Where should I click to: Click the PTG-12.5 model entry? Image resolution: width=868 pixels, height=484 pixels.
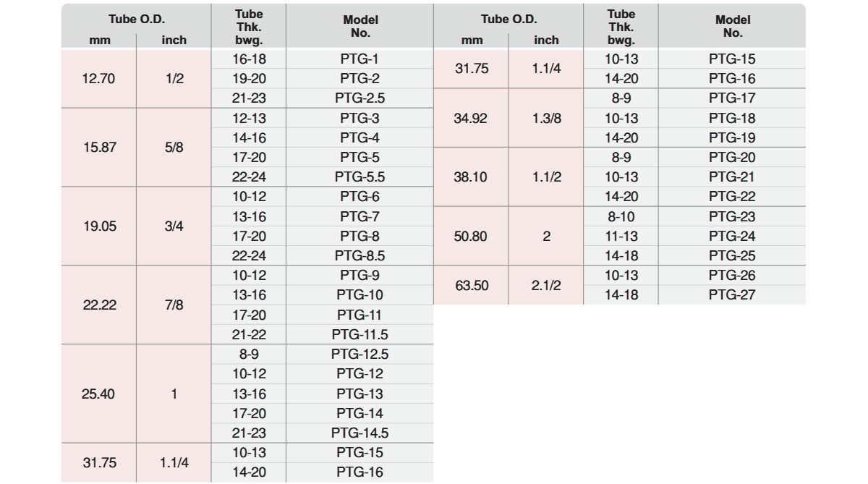point(359,354)
